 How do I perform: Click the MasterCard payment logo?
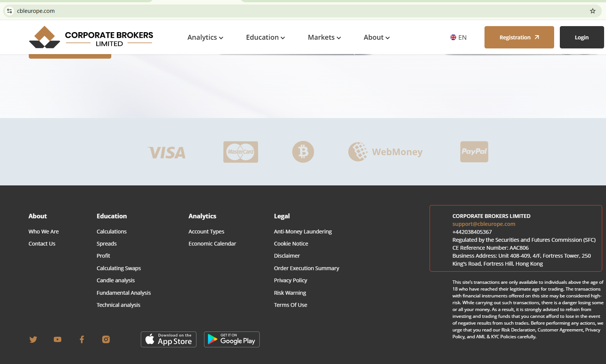click(241, 152)
